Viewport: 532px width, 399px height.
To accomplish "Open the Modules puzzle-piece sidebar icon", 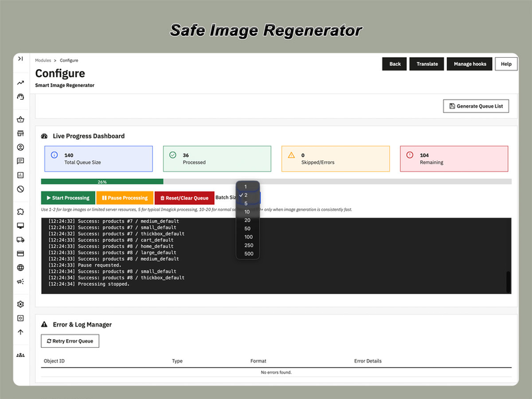I will 21,211.
